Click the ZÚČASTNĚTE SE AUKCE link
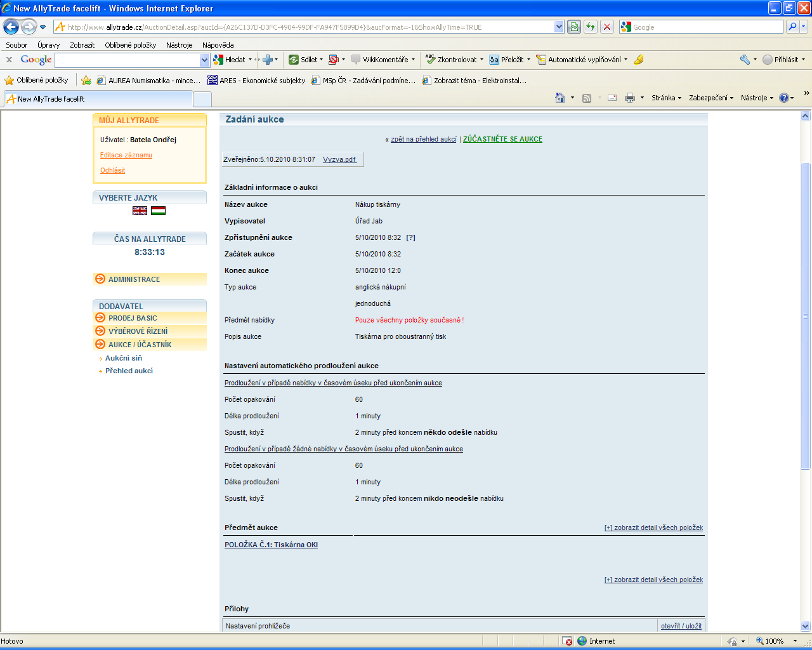This screenshot has height=650, width=812. click(x=502, y=139)
